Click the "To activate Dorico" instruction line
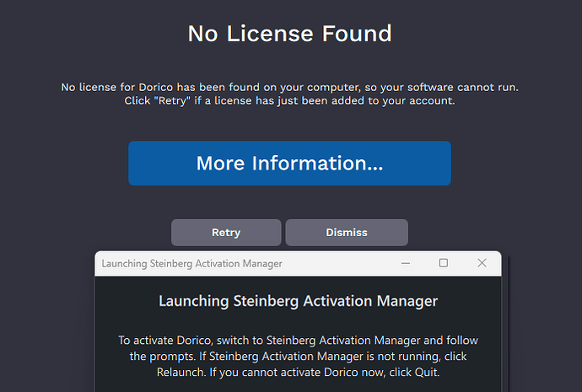Image resolution: width=582 pixels, height=392 pixels. [169, 341]
